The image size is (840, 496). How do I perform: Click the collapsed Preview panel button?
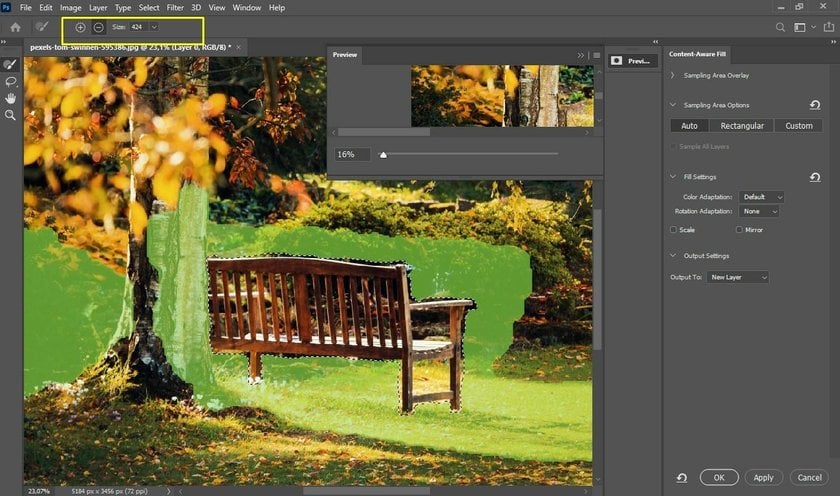tap(633, 61)
